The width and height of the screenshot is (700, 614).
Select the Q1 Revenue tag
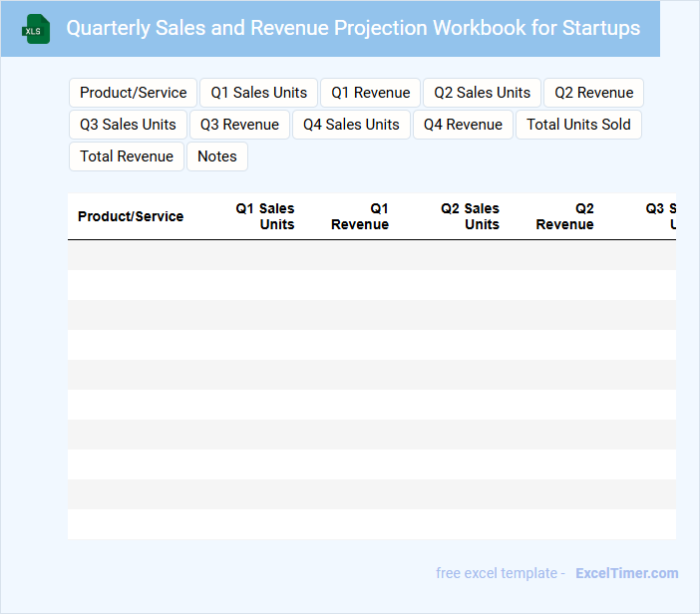coord(371,93)
